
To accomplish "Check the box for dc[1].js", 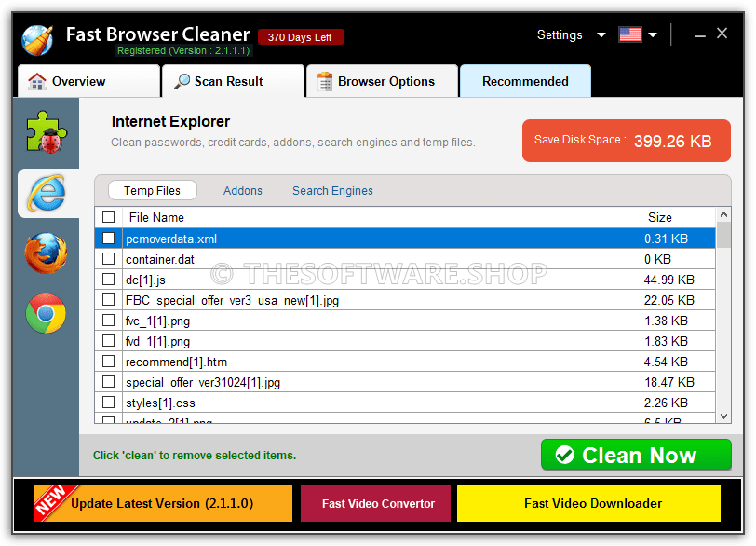I will 109,280.
